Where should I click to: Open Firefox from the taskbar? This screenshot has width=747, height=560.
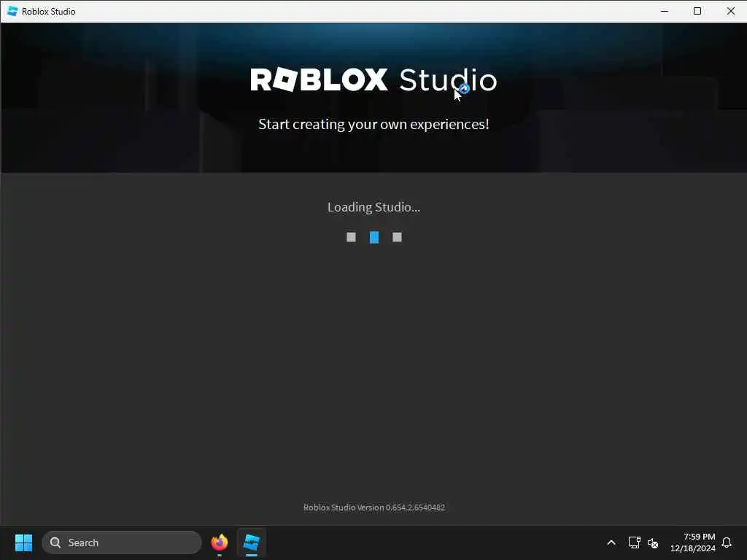click(x=219, y=542)
